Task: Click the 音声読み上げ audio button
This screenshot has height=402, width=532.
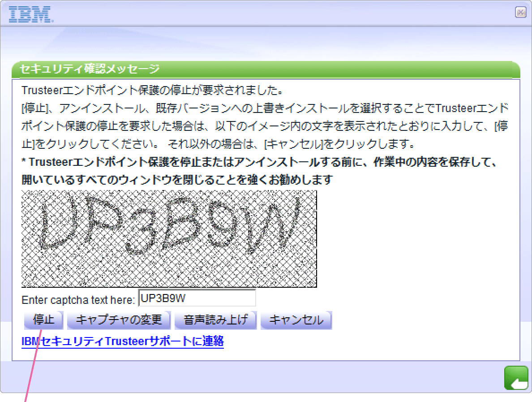Action: point(215,320)
